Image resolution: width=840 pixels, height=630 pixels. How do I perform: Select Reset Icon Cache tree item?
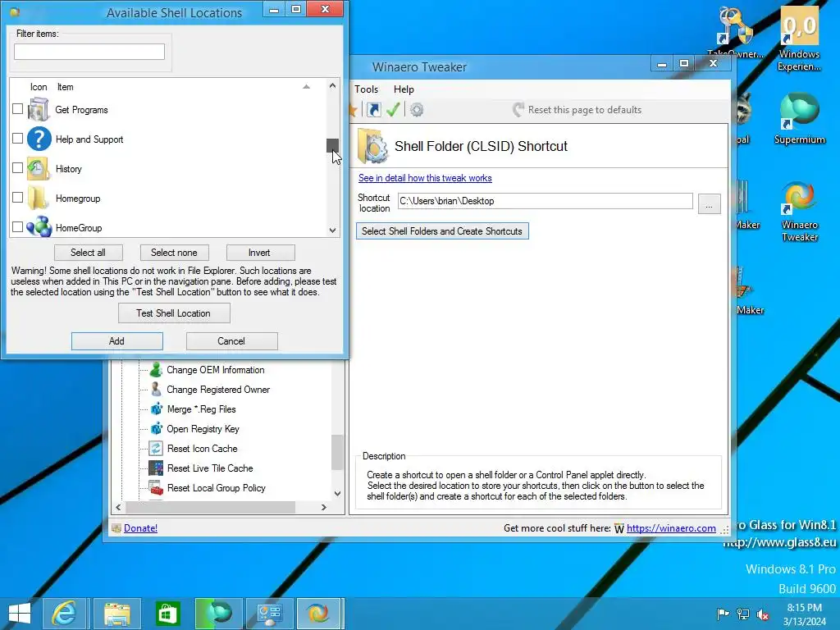202,449
